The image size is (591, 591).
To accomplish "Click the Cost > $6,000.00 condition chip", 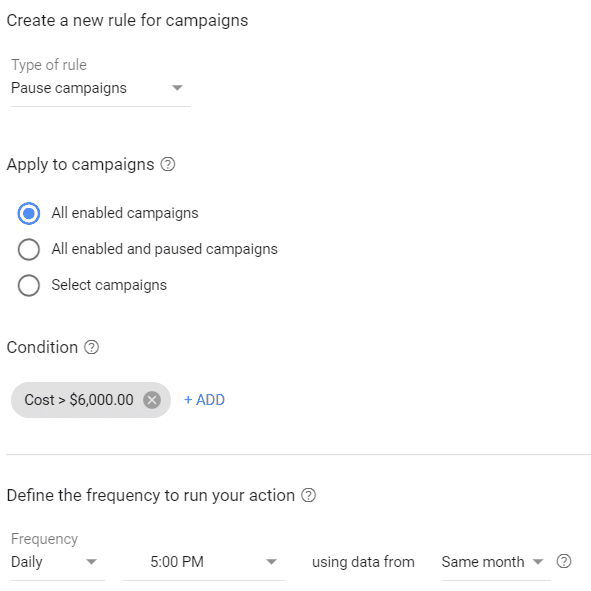I will (78, 400).
